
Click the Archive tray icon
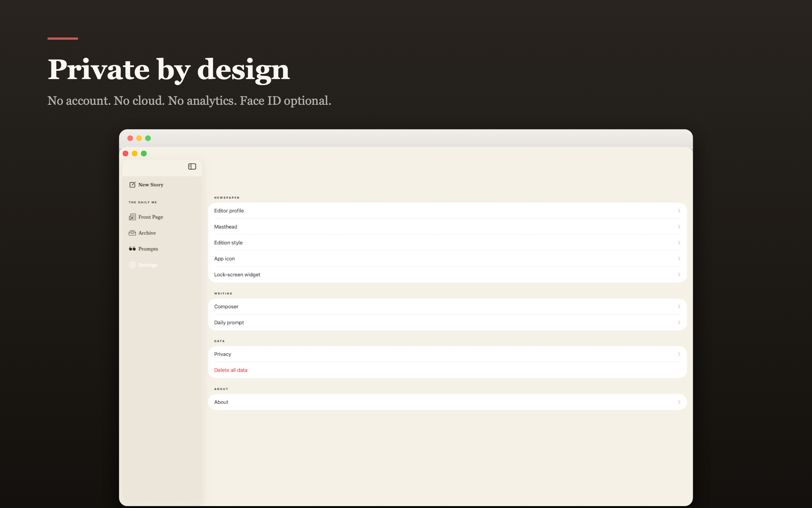pos(132,233)
